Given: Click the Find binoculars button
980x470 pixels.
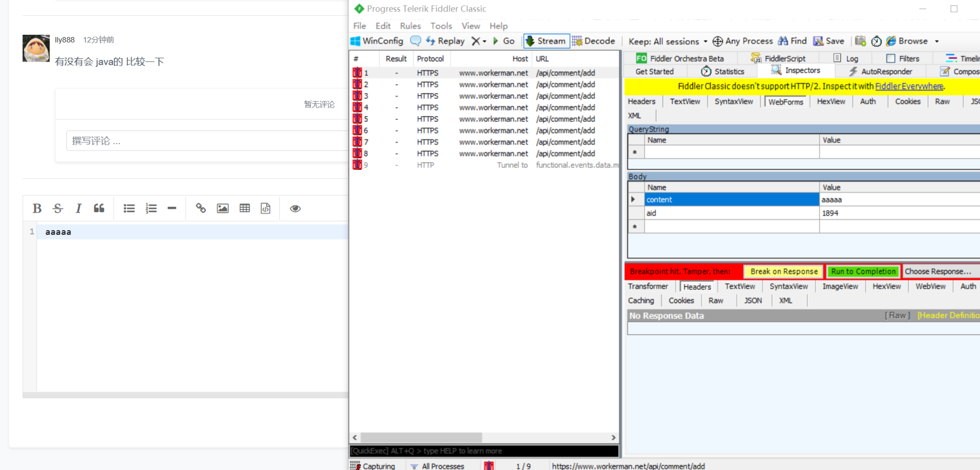Looking at the screenshot, I should tap(793, 41).
